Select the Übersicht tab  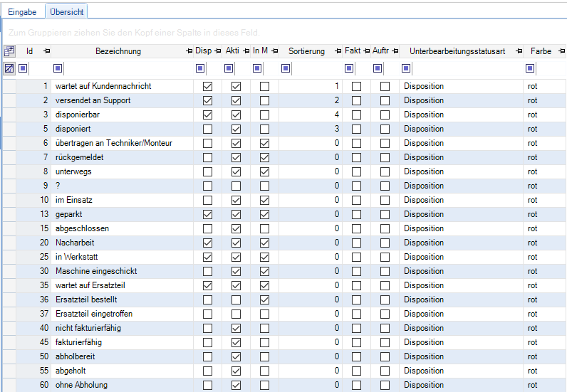(66, 12)
